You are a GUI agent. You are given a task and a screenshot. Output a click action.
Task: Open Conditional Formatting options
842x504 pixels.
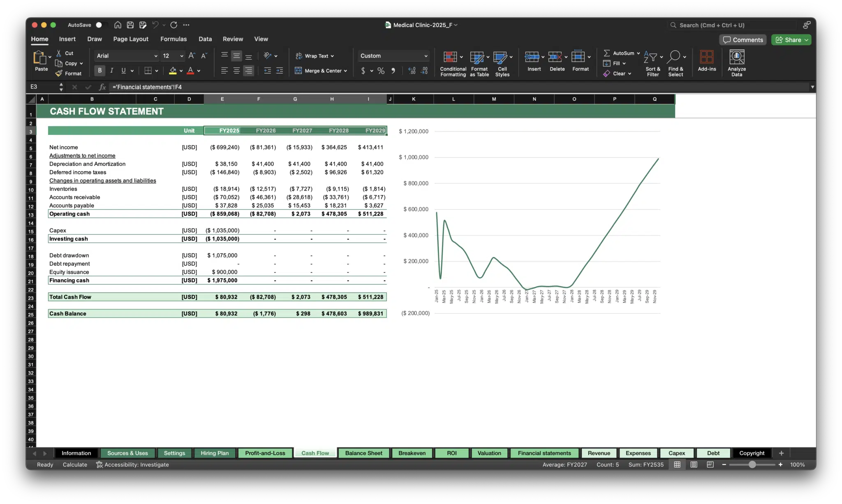coord(452,62)
